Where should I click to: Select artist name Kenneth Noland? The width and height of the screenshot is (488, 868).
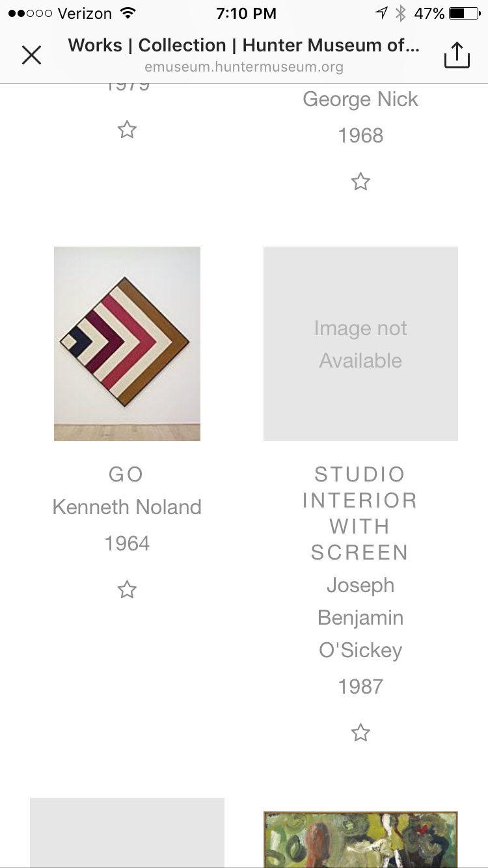[127, 507]
